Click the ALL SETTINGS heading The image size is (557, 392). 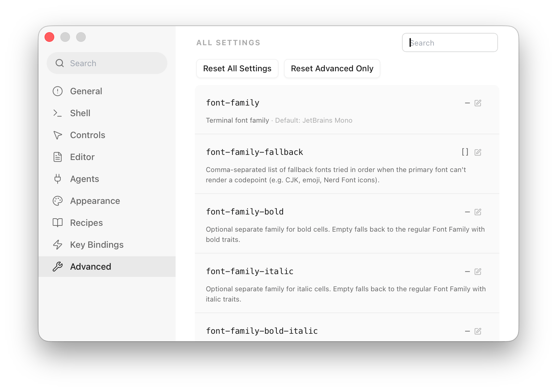coord(228,43)
